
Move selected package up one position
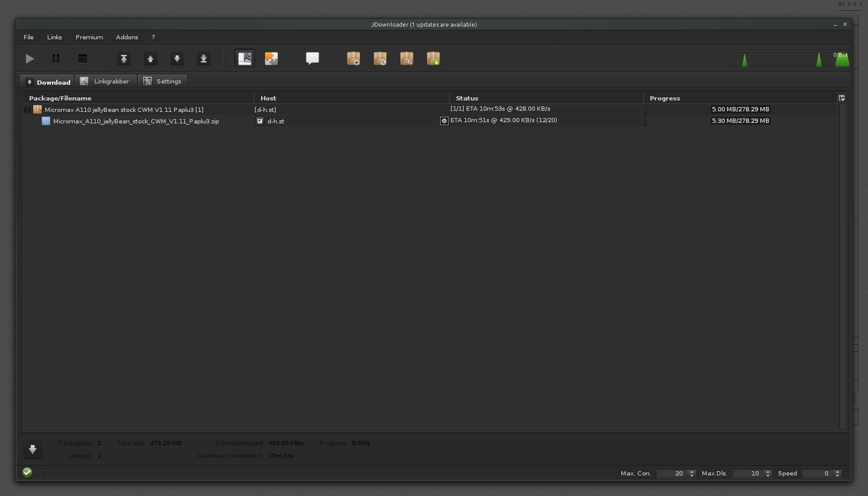click(x=151, y=59)
